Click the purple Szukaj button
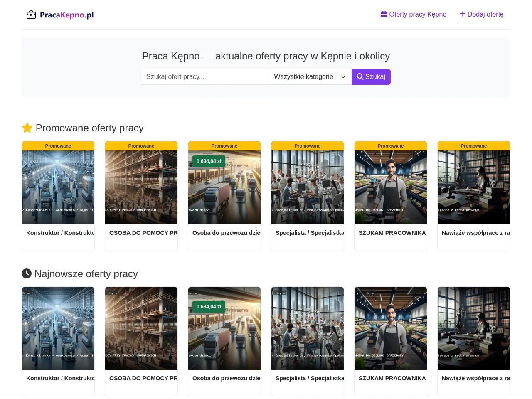Viewport: 532px width, 399px height. point(371,77)
